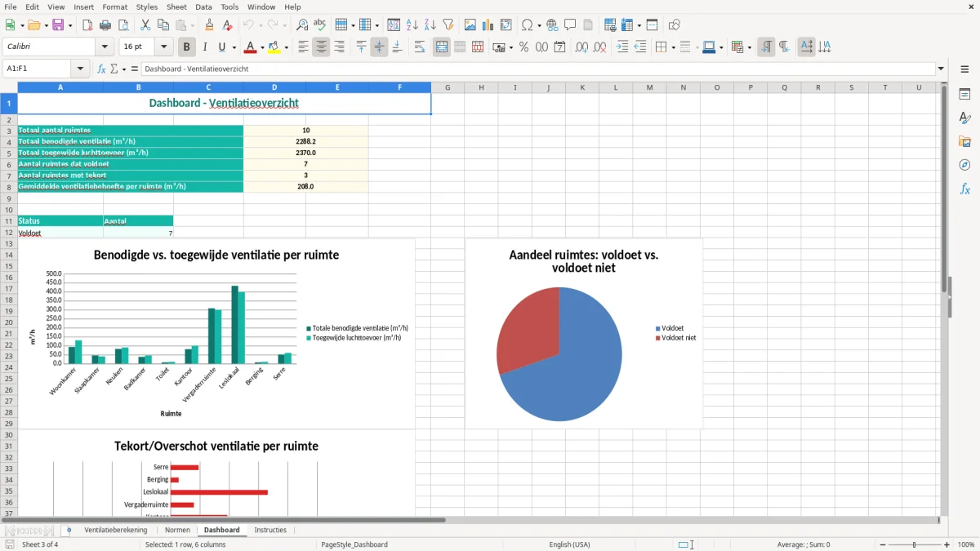Click the Clear Direct Formatting icon
The height and width of the screenshot is (551, 980).
click(227, 25)
